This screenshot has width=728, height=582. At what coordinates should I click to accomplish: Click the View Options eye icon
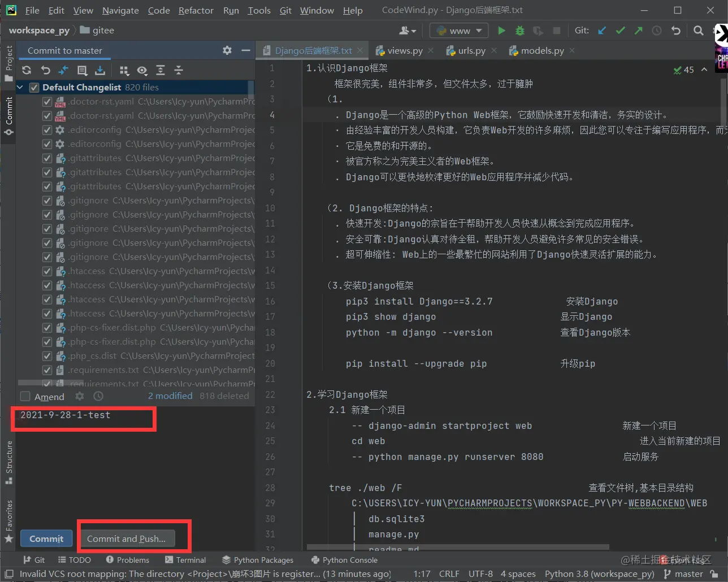tap(142, 70)
